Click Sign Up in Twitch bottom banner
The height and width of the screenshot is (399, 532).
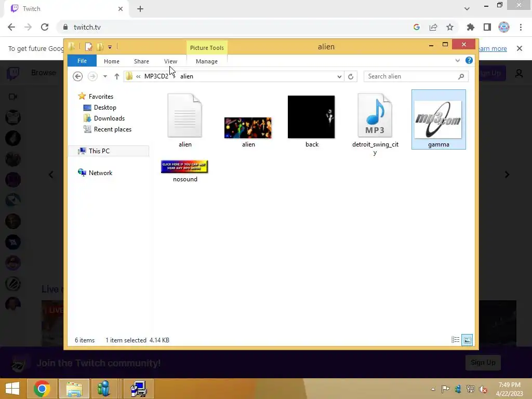(x=483, y=363)
